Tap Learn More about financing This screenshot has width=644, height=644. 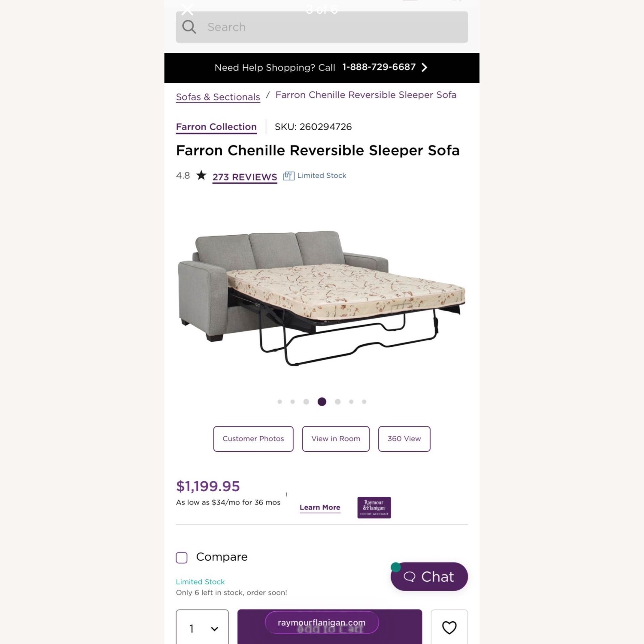(319, 507)
